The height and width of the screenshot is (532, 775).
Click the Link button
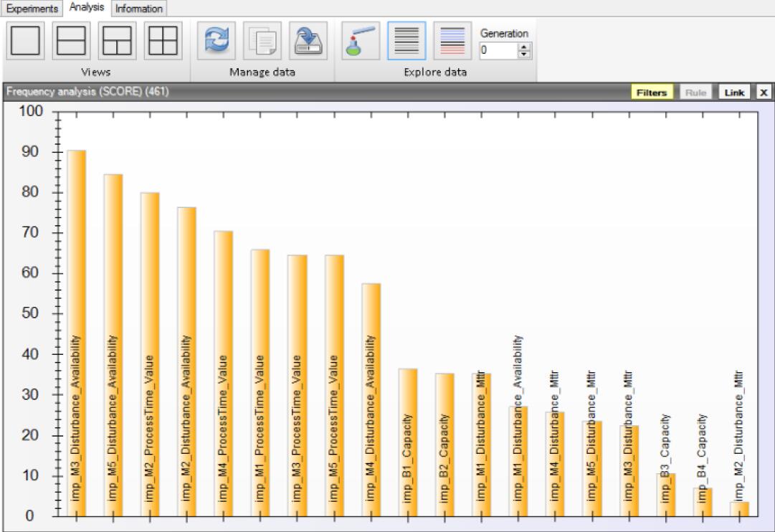tap(734, 92)
